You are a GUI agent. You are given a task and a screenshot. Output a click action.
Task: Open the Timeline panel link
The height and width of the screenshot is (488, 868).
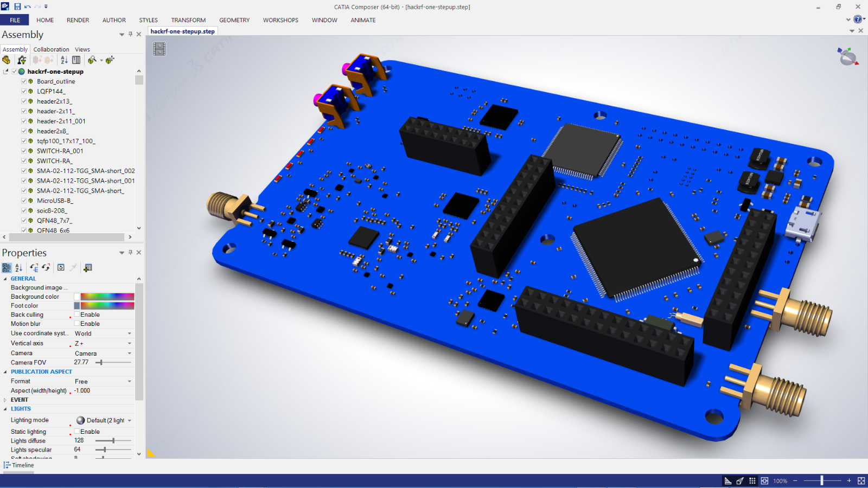click(x=22, y=465)
